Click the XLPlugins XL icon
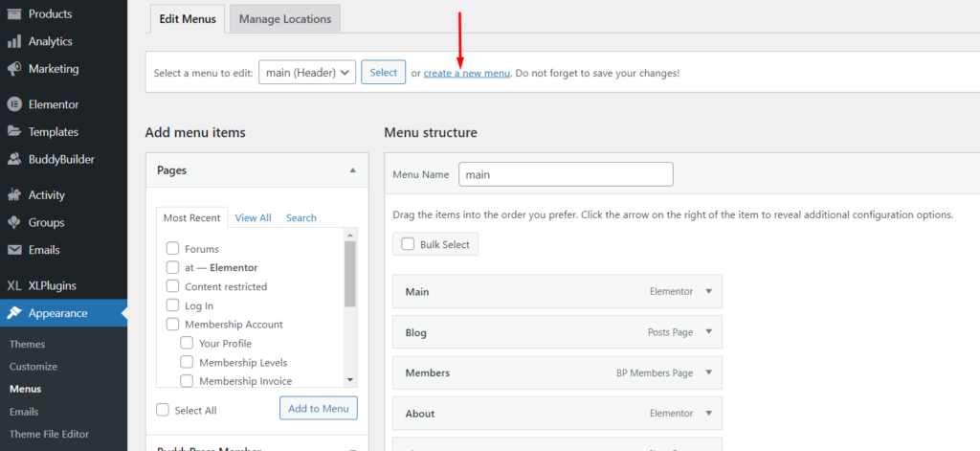The height and width of the screenshot is (451, 980). (13, 286)
